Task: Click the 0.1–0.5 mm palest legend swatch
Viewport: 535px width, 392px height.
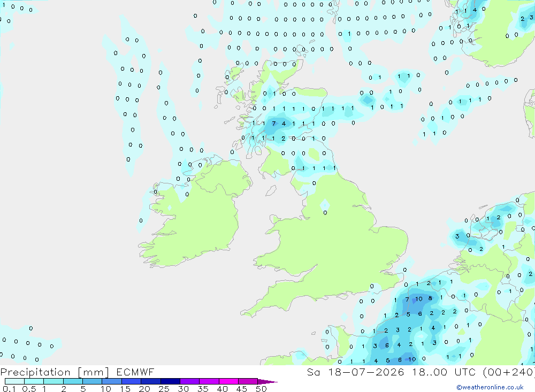Action: 14,381
